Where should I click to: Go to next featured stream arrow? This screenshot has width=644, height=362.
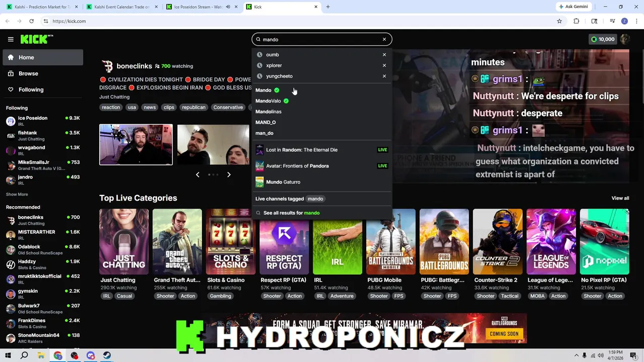(229, 174)
